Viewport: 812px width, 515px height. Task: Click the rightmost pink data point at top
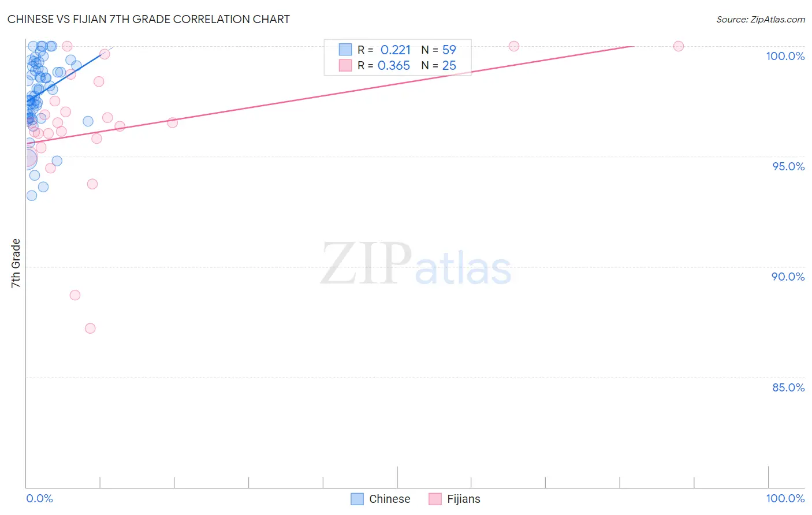(679, 46)
